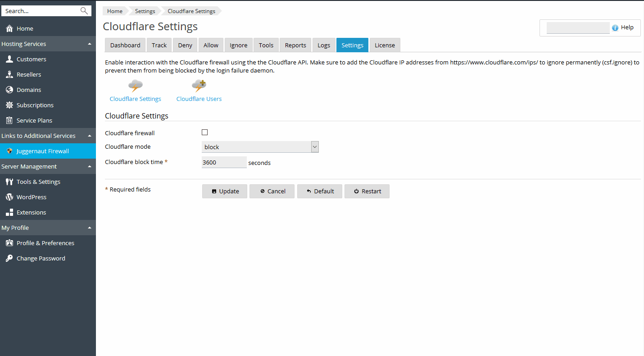Focus the Search input field

[41, 11]
